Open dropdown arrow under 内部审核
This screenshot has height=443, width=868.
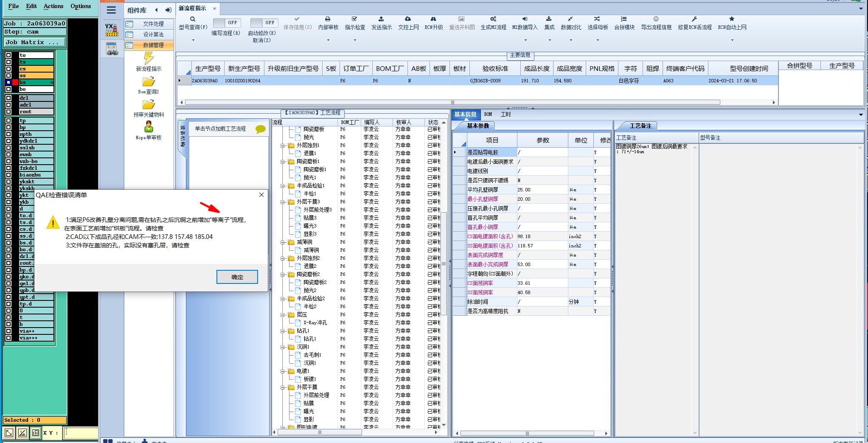click(x=328, y=40)
